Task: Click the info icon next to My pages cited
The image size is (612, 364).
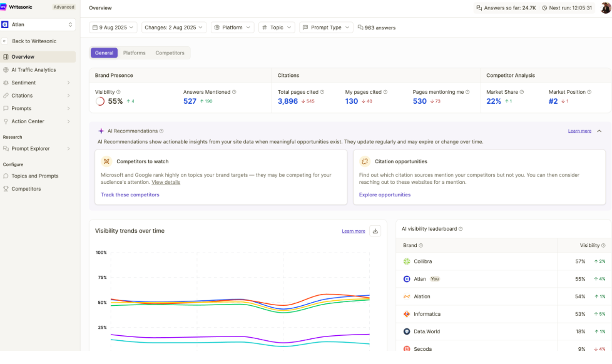Action: tap(385, 92)
